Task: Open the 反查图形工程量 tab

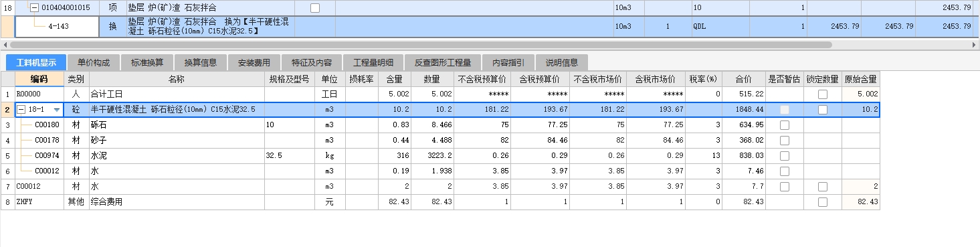Action: point(443,63)
